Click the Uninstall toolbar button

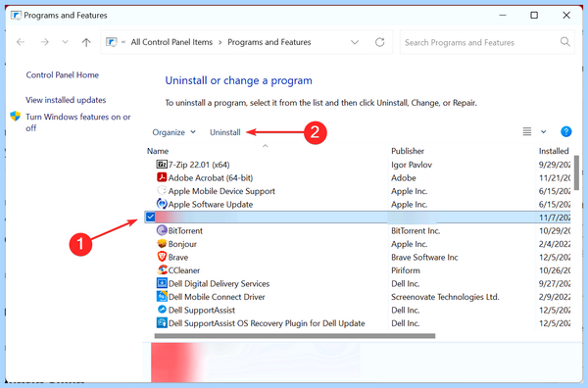(x=225, y=132)
